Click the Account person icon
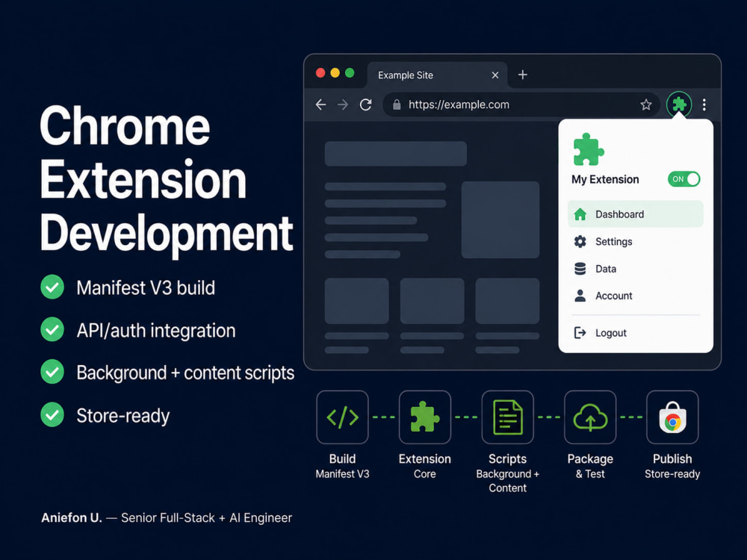The image size is (747, 560). click(580, 296)
